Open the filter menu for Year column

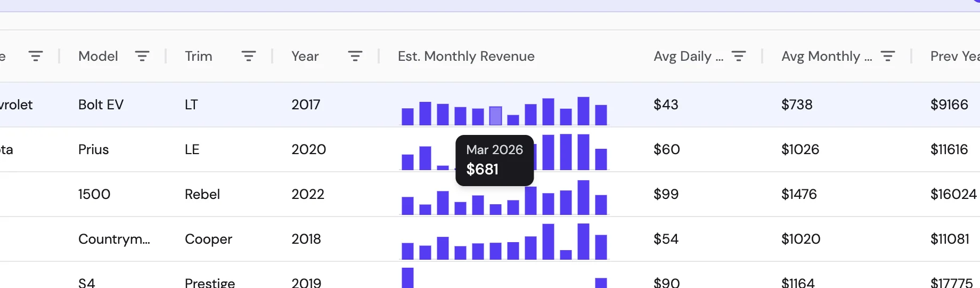tap(355, 56)
